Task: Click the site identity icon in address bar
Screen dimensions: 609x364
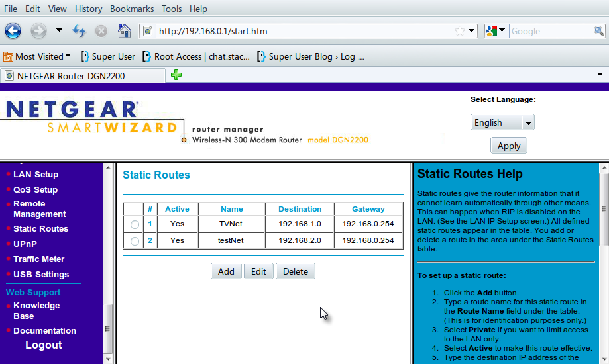Action: click(x=148, y=31)
